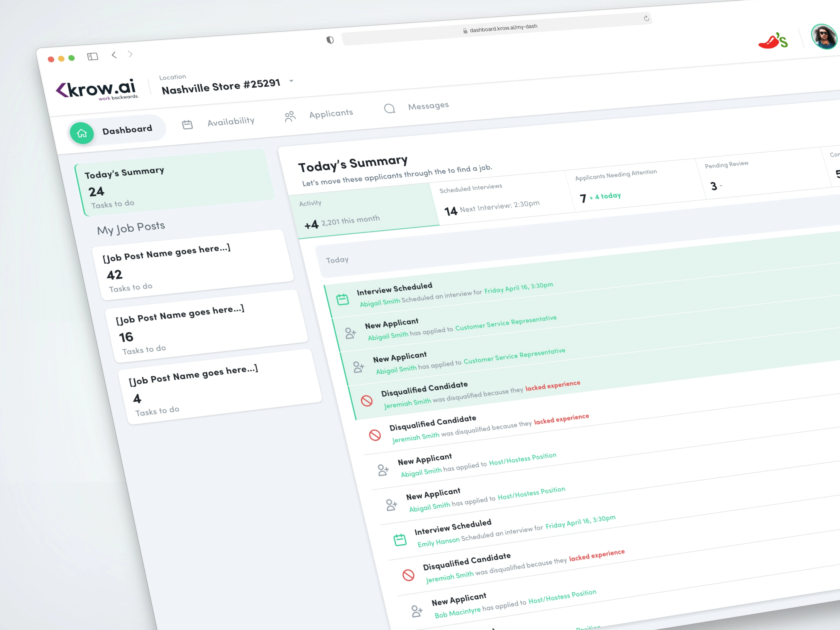Click the '+ 4 today' text
This screenshot has width=840, height=630.
click(605, 196)
